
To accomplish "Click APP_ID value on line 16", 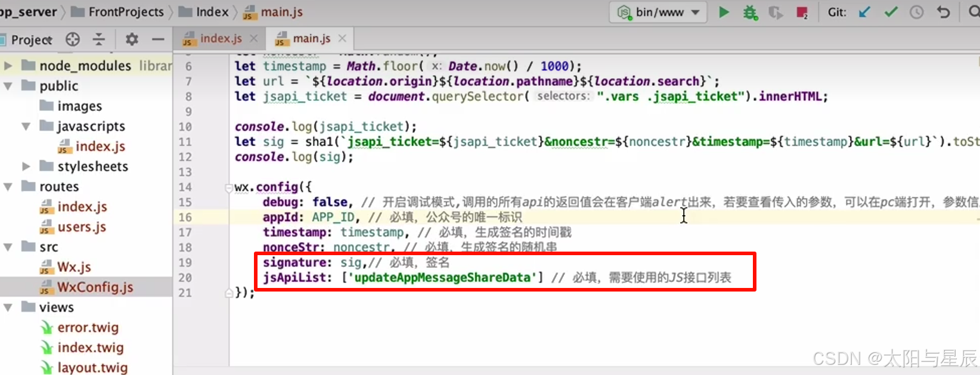I will tap(333, 217).
